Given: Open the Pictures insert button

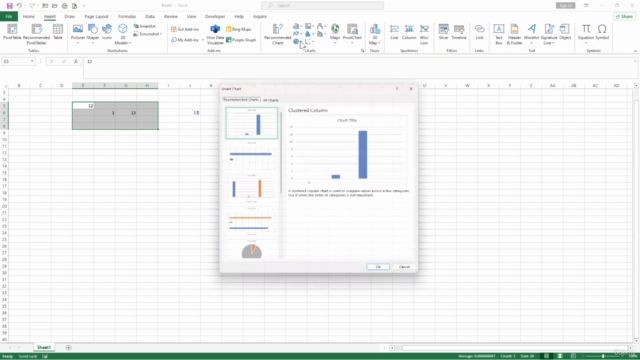Looking at the screenshot, I should point(78,33).
